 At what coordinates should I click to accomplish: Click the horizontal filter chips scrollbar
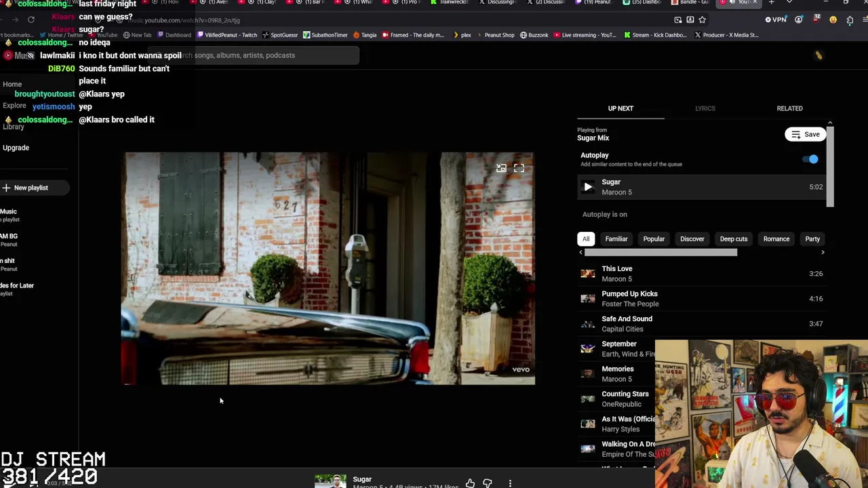(x=660, y=252)
